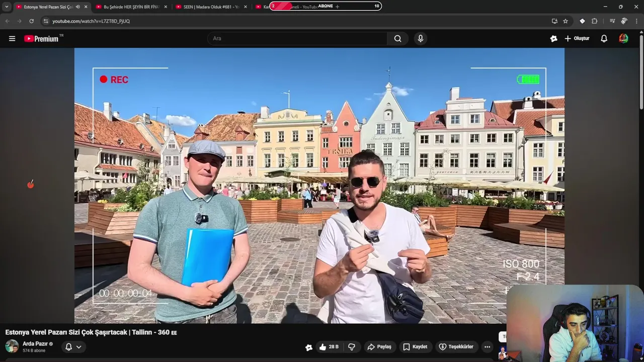Switch to the Estonya Yerel Pazarı tab

point(48,7)
